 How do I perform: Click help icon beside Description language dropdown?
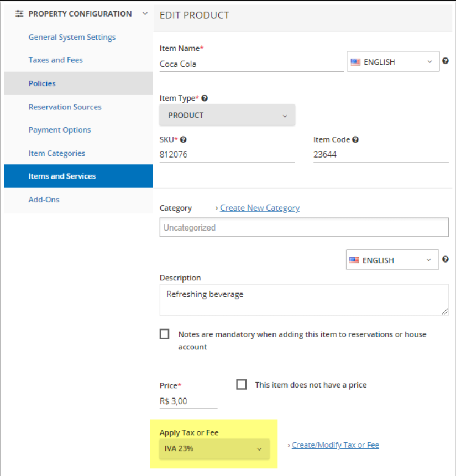(x=445, y=259)
